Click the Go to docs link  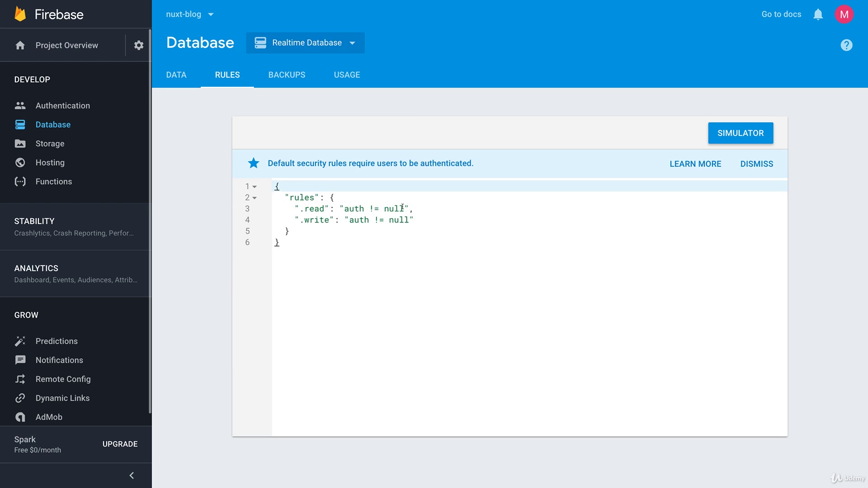click(x=781, y=14)
